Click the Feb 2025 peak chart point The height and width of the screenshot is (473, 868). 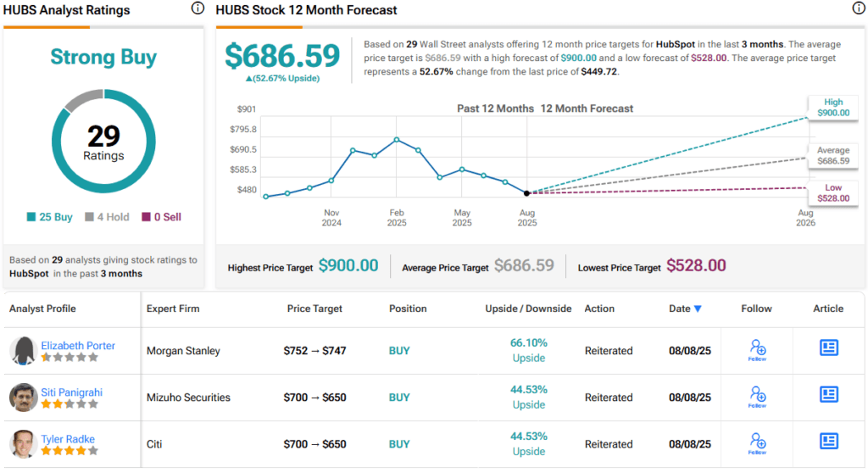(x=397, y=140)
